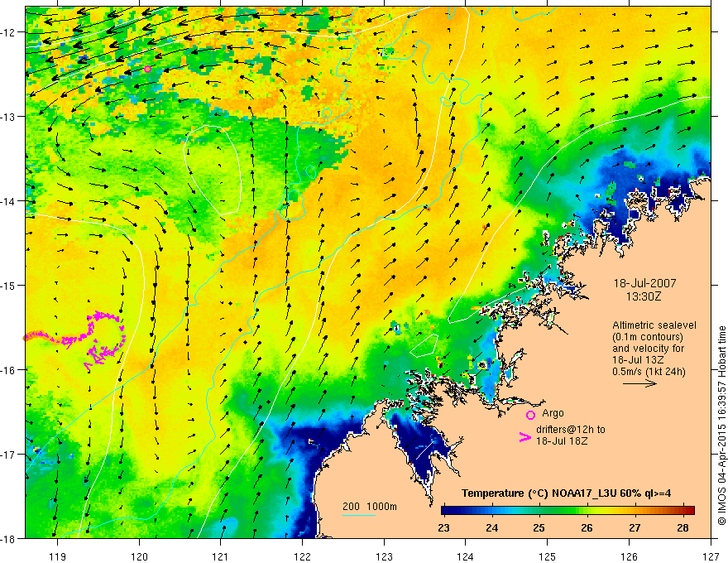Click the color bar tick label 27
Viewport: 728px width, 563px height.
click(635, 527)
